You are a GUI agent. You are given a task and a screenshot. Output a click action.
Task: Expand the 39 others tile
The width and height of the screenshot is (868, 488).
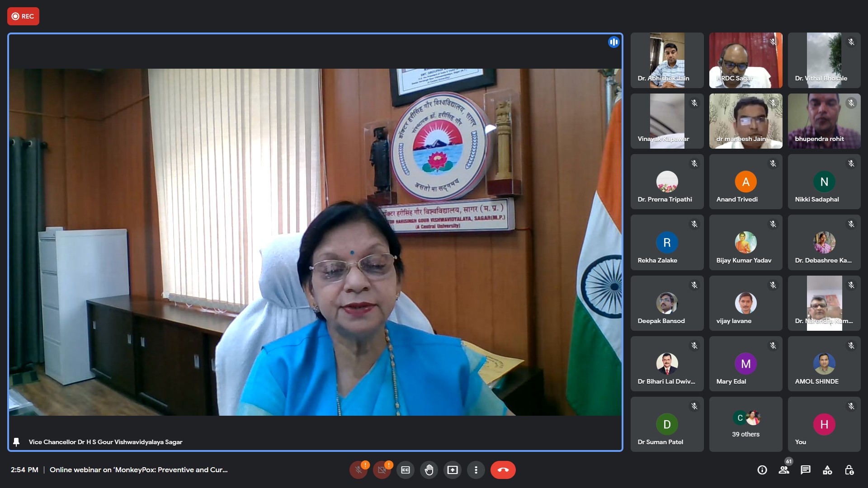point(745,424)
